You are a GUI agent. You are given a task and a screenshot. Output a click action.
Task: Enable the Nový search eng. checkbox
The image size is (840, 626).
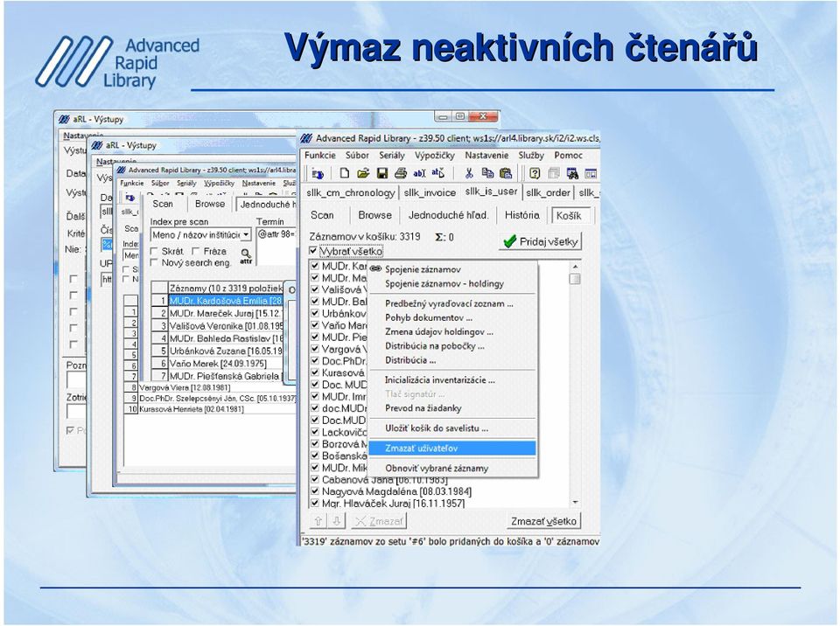click(x=154, y=263)
